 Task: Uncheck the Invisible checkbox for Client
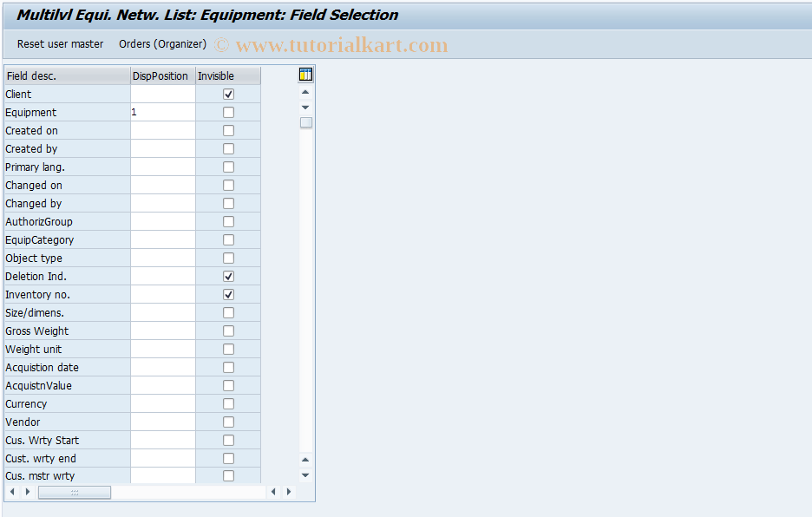(x=228, y=94)
